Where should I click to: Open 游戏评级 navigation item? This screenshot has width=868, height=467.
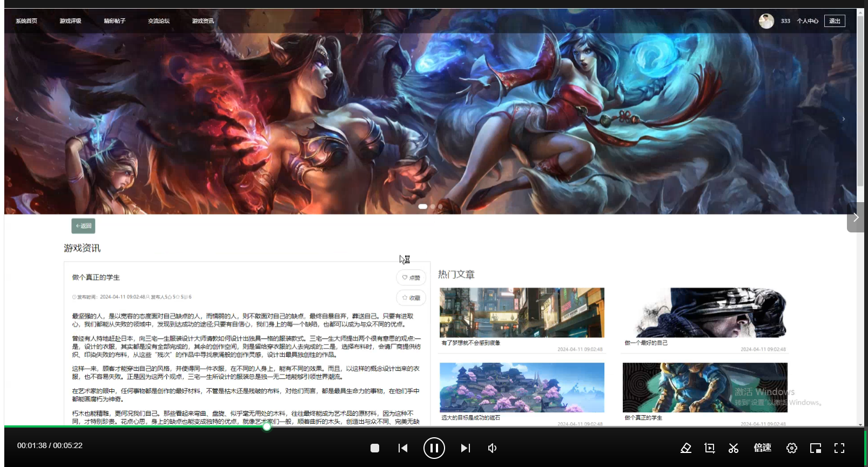point(70,21)
